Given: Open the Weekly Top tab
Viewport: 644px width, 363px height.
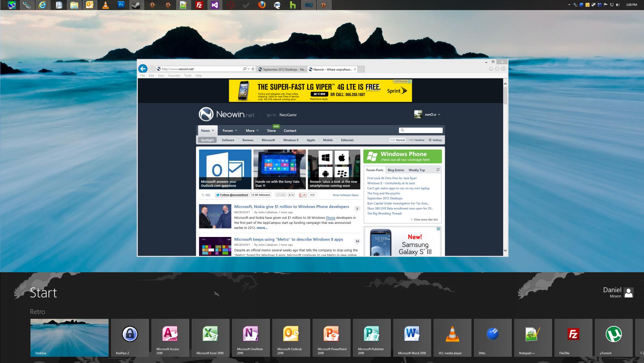Looking at the screenshot, I should coord(417,170).
